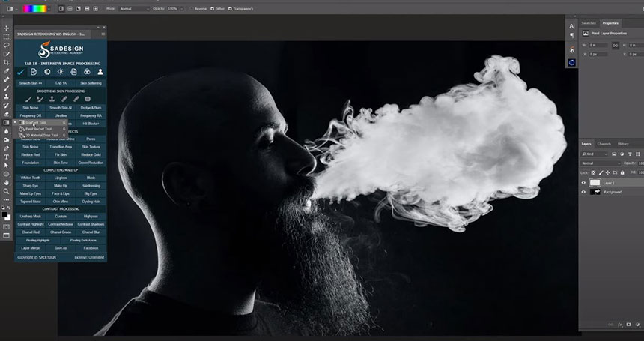Click the Dodge & Burn button
This screenshot has width=644, height=341.
click(x=91, y=108)
